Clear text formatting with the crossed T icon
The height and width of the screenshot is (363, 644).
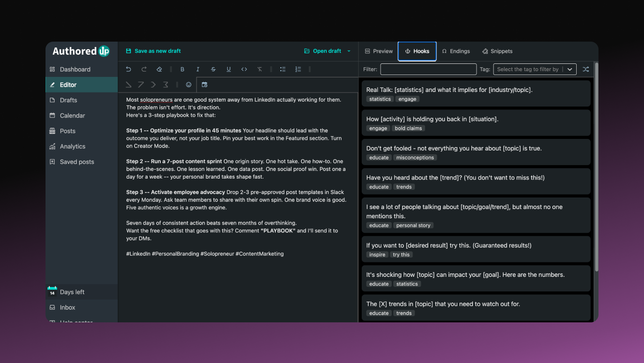260,69
